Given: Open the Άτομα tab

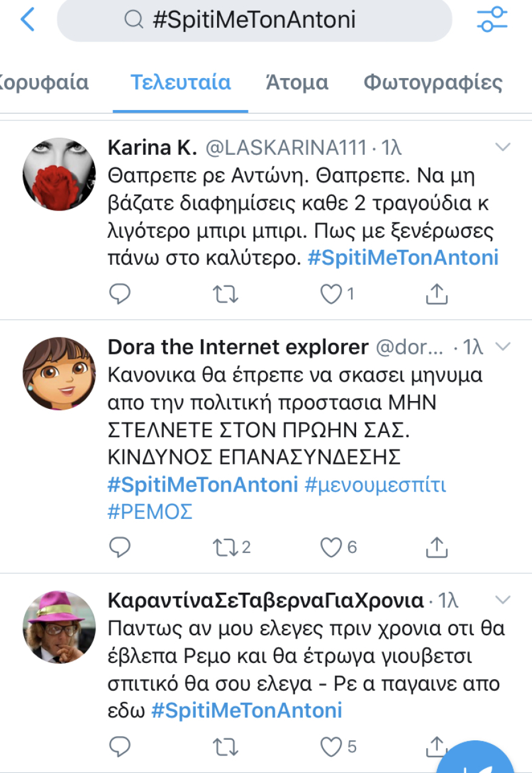Looking at the screenshot, I should click(x=297, y=82).
